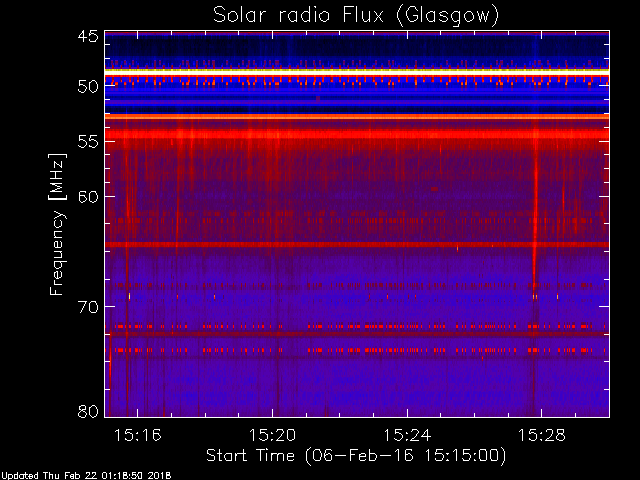Screen dimensions: 640x480
Task: Click the "Start Time (06-Feb-16 15:15:00)" label
Action: click(356, 455)
